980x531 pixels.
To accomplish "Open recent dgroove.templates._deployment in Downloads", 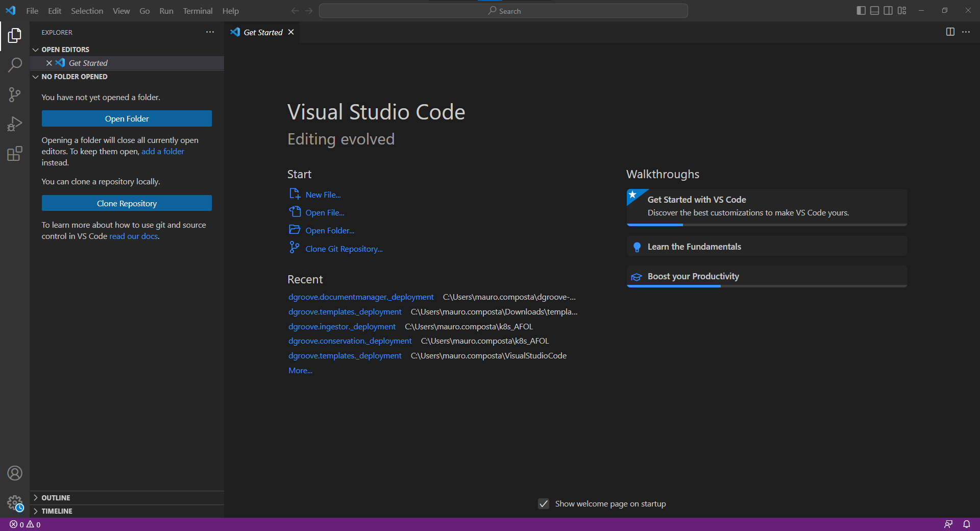I will click(x=345, y=312).
